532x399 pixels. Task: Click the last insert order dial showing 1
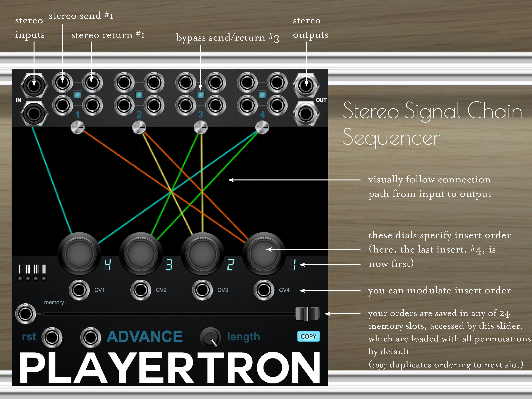click(264, 253)
